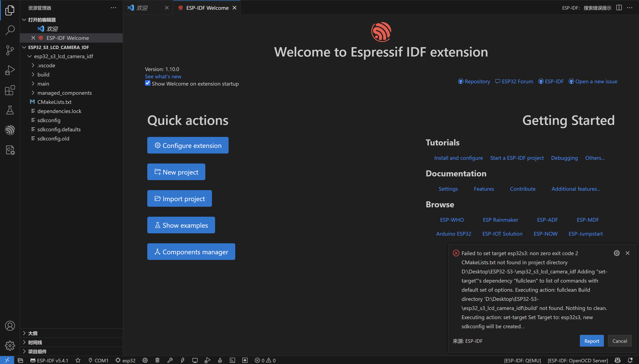This screenshot has width=639, height=364.
Task: Select the ESP-IDF Welcome tab
Action: pyautogui.click(x=207, y=8)
